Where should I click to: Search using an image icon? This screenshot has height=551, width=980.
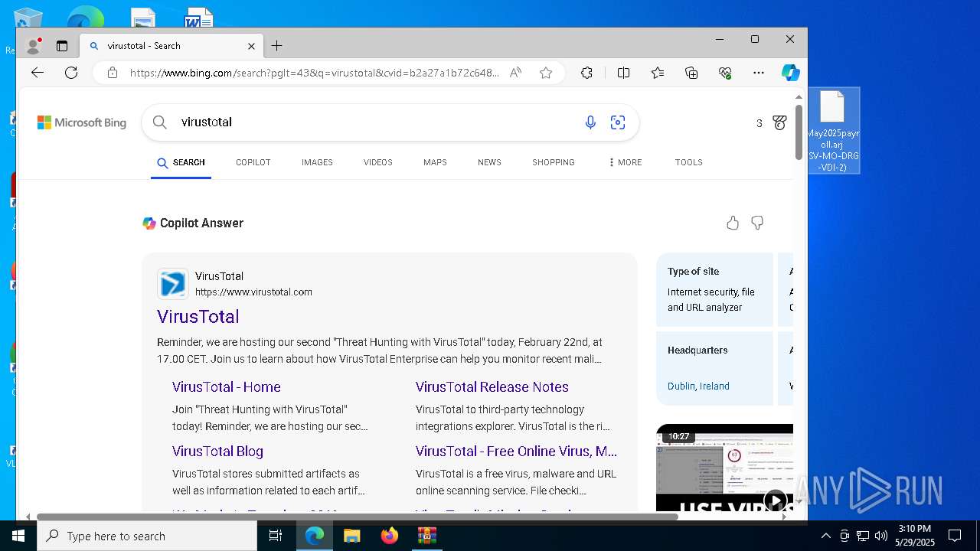[x=618, y=122]
